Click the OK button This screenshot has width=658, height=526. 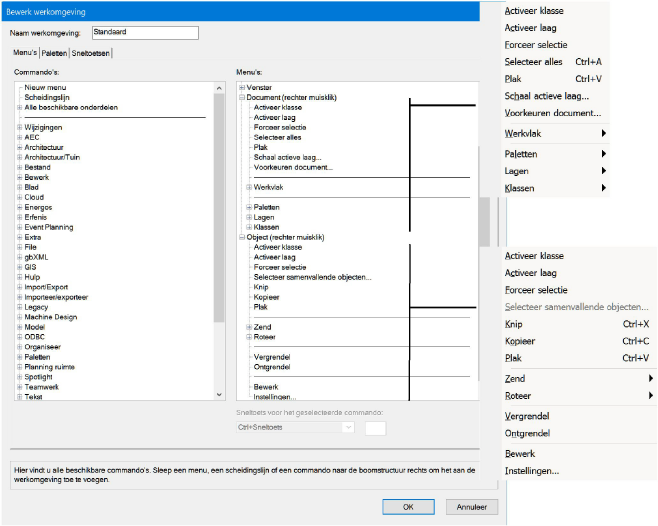click(408, 506)
